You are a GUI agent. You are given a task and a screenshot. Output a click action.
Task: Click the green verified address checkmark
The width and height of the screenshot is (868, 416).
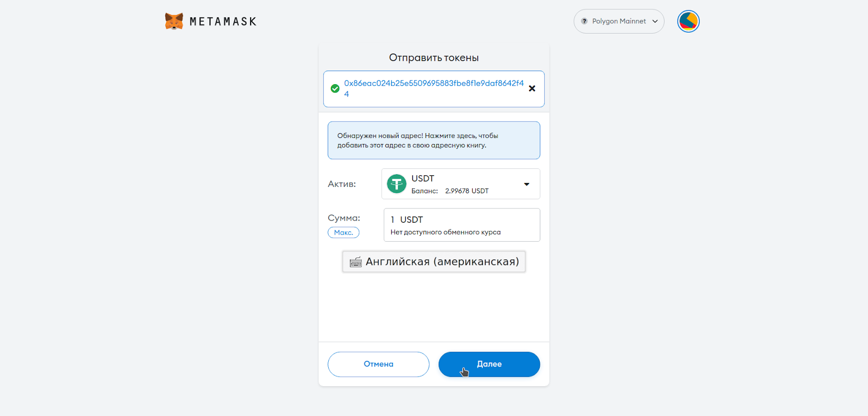pos(335,89)
